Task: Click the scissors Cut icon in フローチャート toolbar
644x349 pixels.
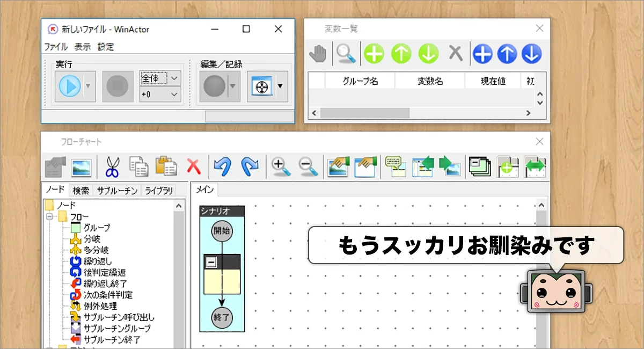Action: pos(112,166)
